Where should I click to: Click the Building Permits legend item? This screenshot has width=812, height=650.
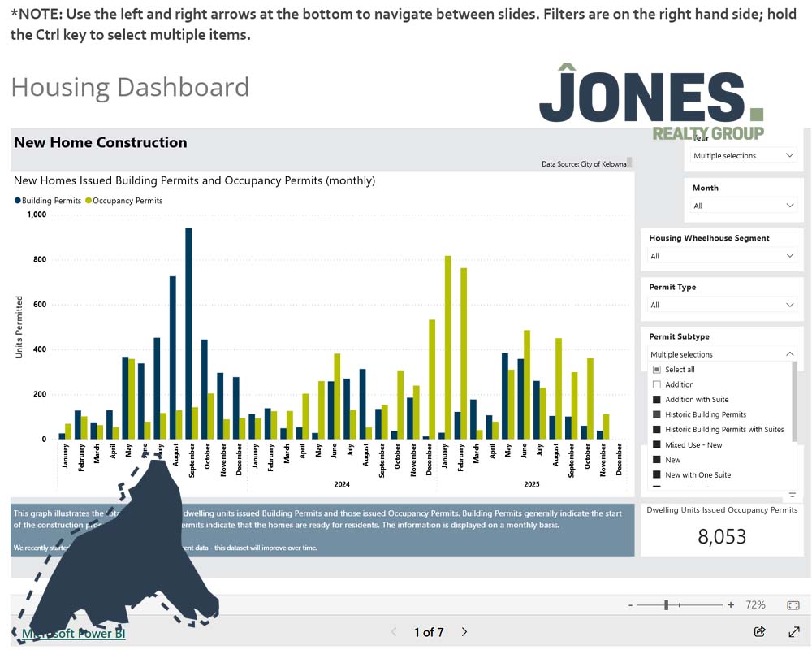(47, 201)
